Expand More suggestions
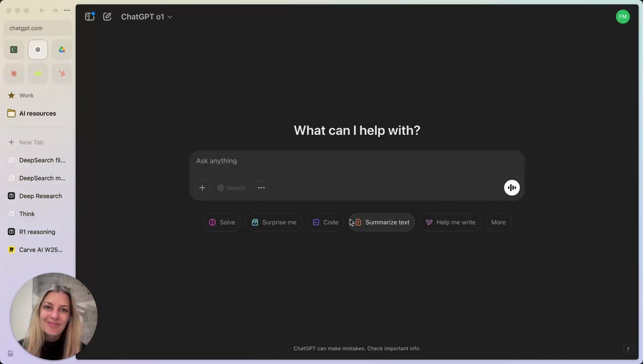 [x=498, y=222]
